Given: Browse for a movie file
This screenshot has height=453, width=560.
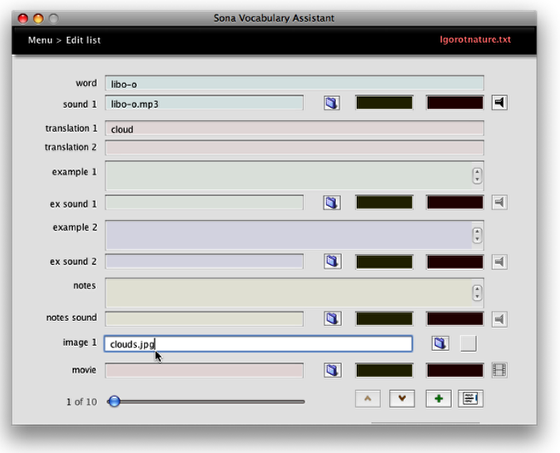Looking at the screenshot, I should pyautogui.click(x=332, y=370).
